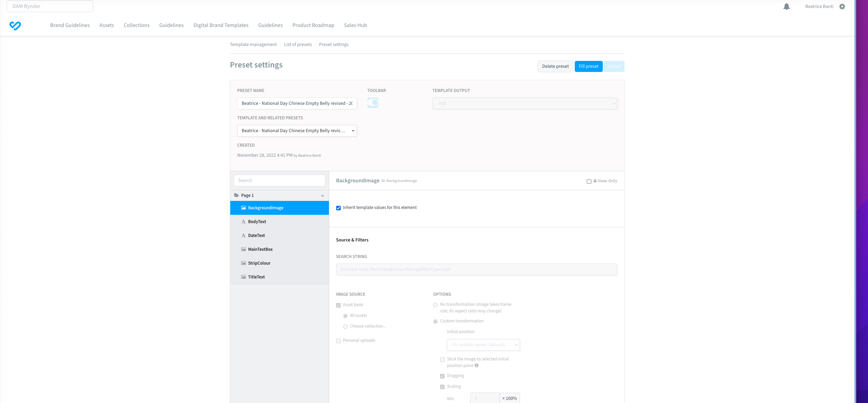Click the Preset settings breadcrumb
This screenshot has height=403, width=868.
pyautogui.click(x=334, y=45)
